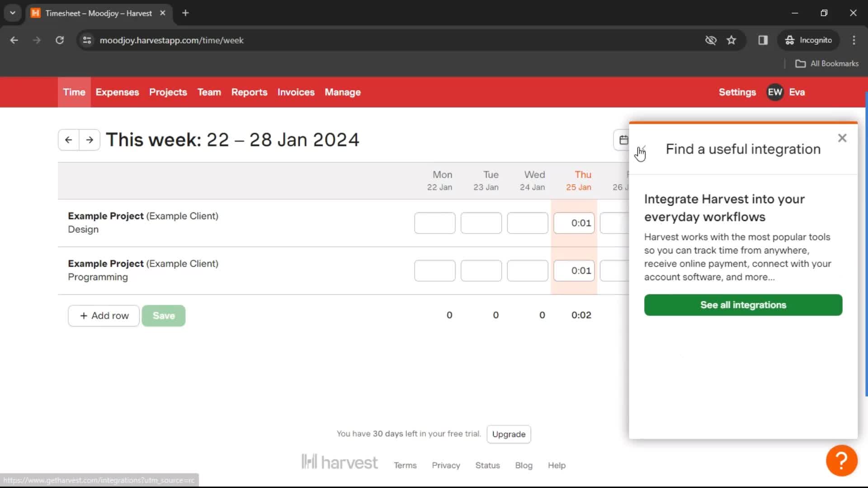This screenshot has width=868, height=488.
Task: Click the 0:02 Thursday total
Action: click(581, 315)
